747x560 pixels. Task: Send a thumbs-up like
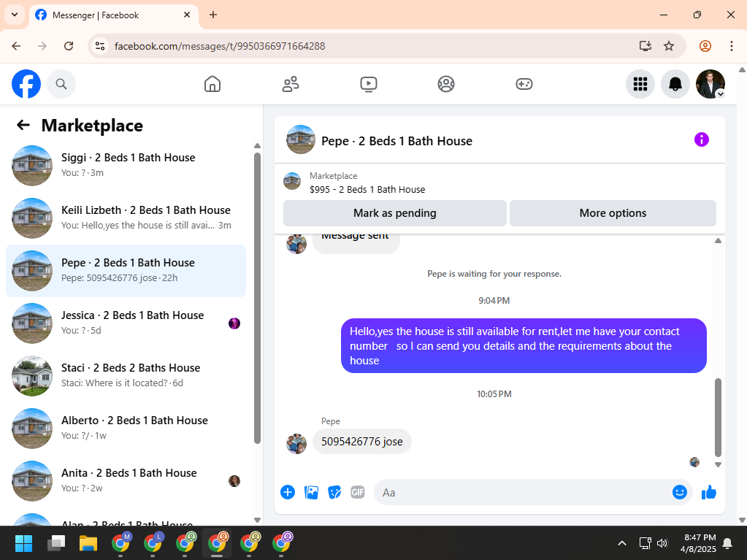(x=709, y=492)
